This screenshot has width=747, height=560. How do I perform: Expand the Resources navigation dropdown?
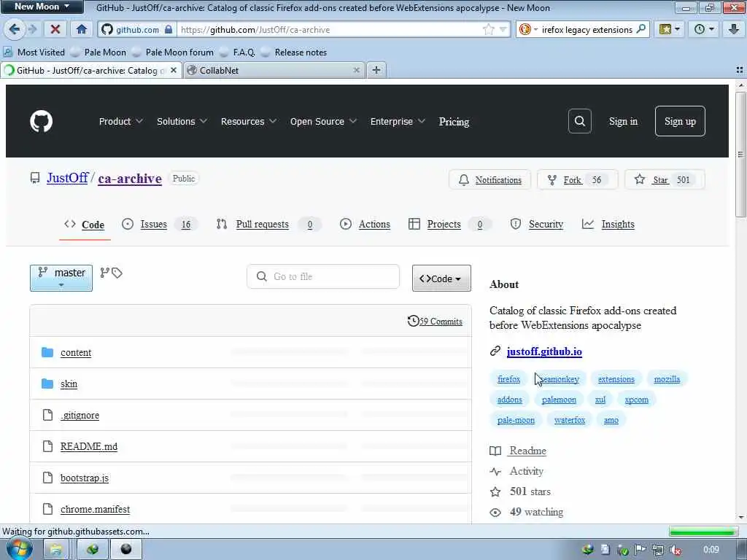tap(249, 122)
